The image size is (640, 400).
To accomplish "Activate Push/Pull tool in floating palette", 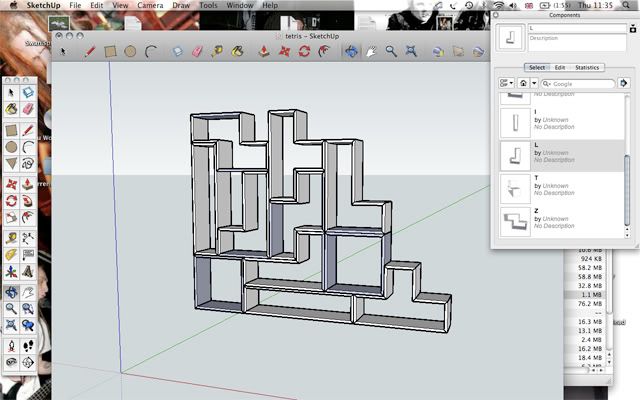I will (28, 184).
